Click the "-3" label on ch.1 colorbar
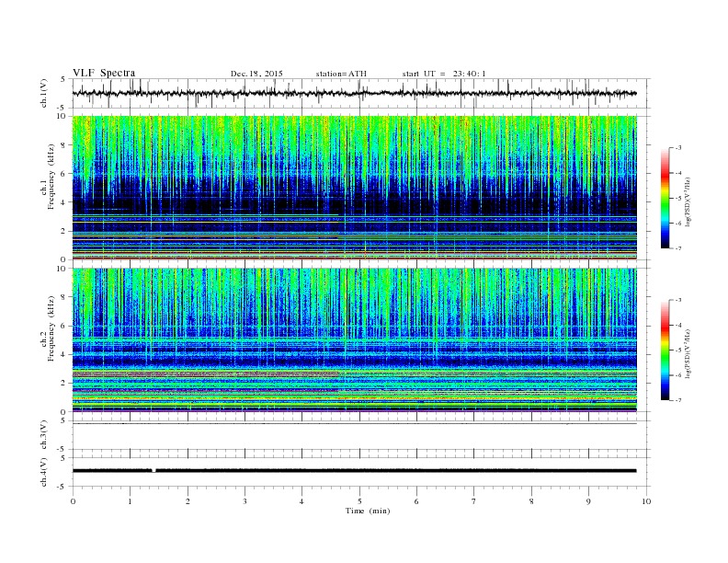This screenshot has width=728, height=563. (678, 148)
